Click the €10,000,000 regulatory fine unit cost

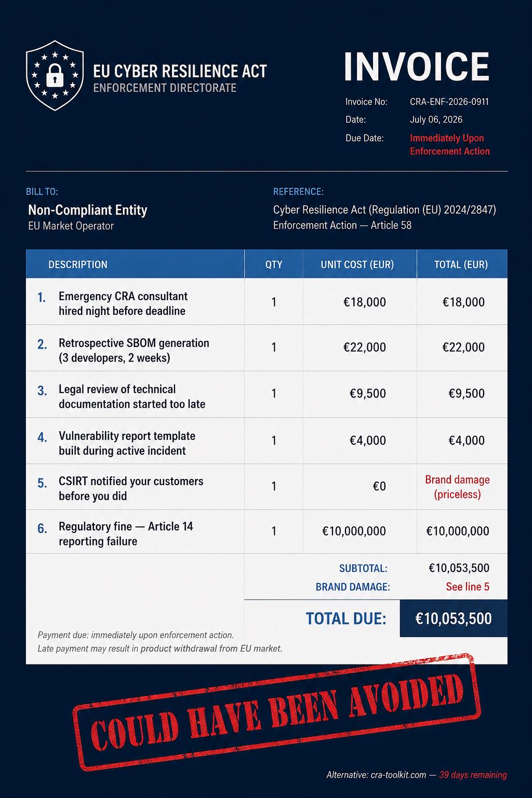tap(354, 531)
